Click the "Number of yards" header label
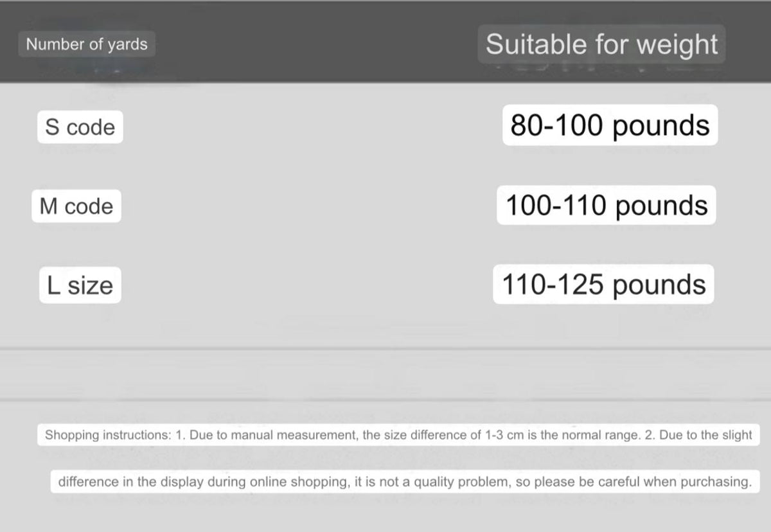 pyautogui.click(x=87, y=44)
